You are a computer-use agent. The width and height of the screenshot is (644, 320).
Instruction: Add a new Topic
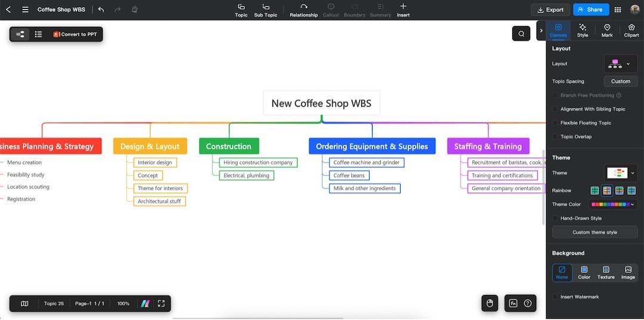tap(241, 10)
